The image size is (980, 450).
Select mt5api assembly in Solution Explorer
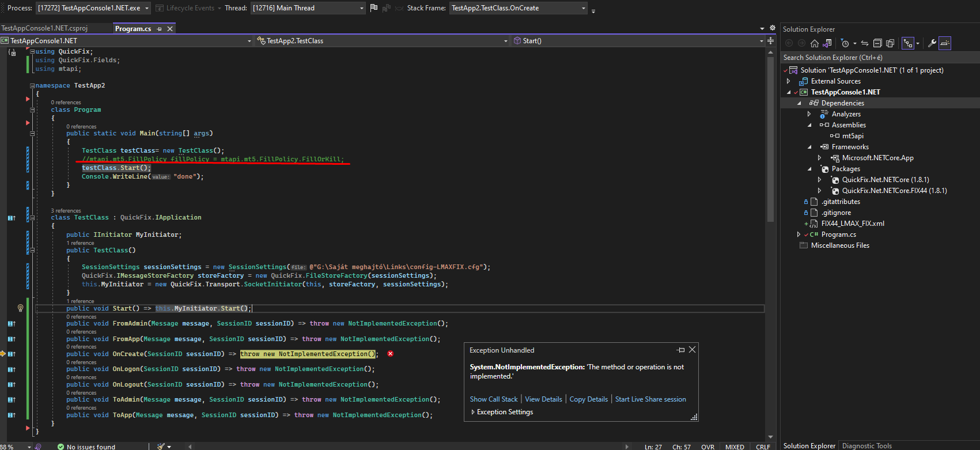(853, 136)
